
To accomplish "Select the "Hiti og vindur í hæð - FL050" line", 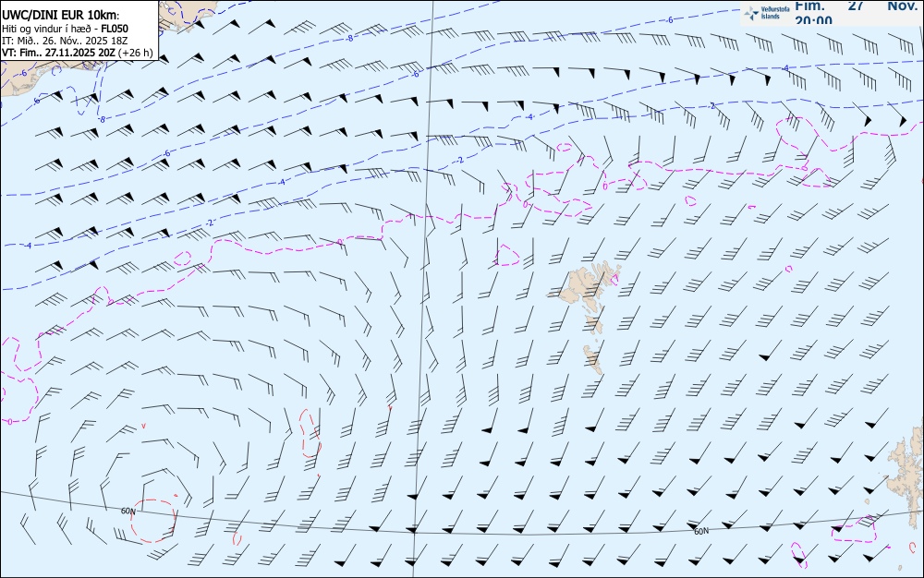I will point(65,29).
